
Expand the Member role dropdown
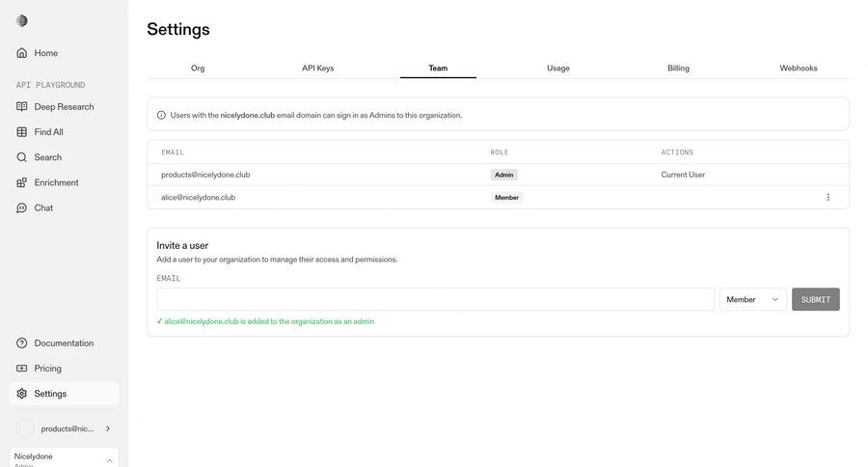(x=752, y=299)
